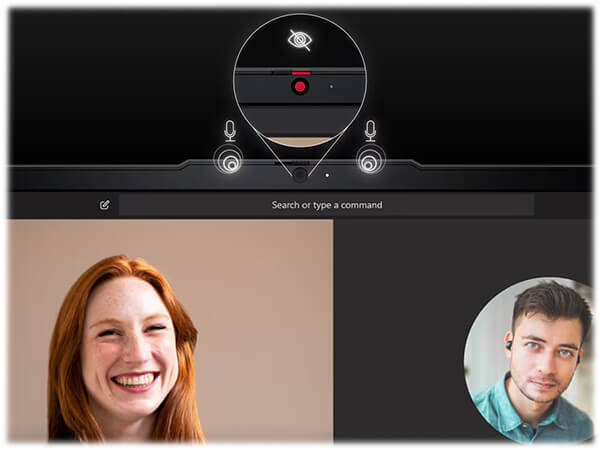Click the webcam lens on the bezel

[x=300, y=174]
